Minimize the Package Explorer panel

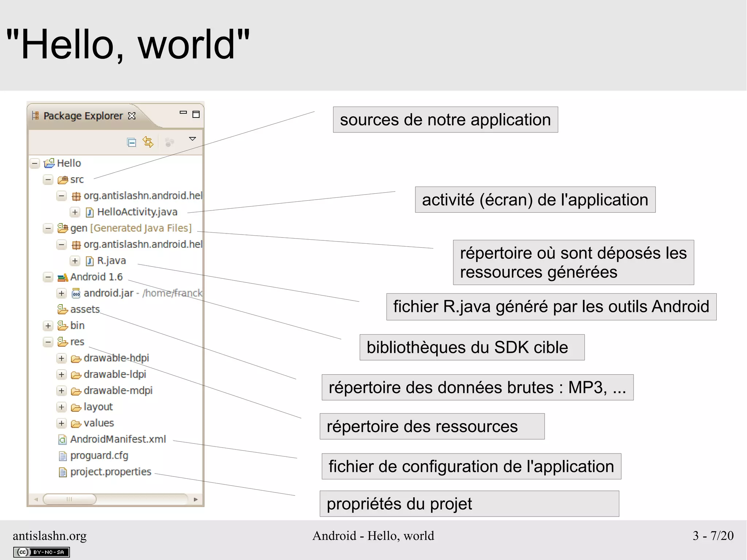(183, 113)
